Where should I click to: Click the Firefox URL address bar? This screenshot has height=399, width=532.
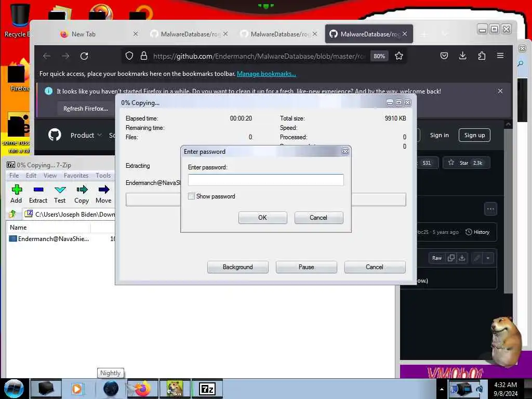(x=260, y=56)
